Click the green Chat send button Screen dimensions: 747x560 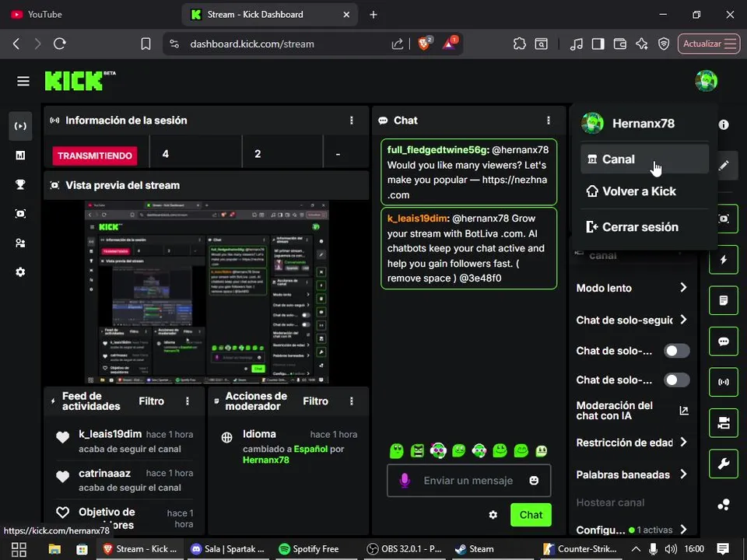click(531, 515)
